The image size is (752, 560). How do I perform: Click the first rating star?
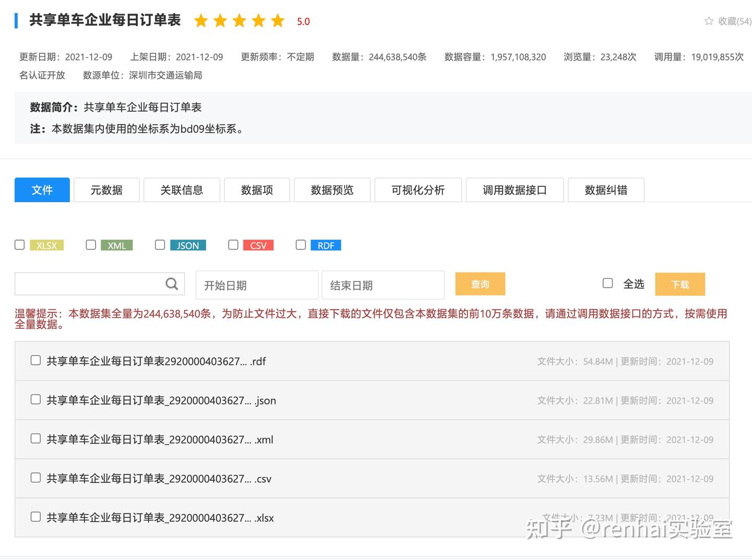point(201,21)
